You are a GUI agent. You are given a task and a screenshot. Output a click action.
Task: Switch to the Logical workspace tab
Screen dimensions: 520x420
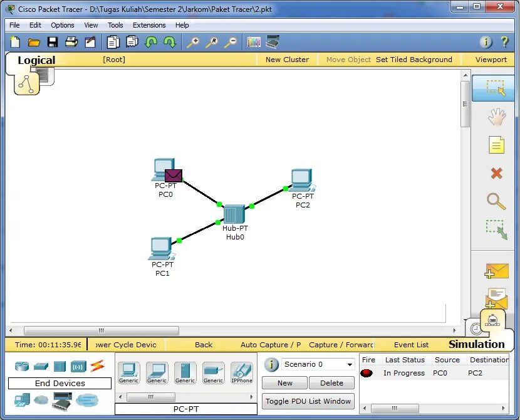36,60
